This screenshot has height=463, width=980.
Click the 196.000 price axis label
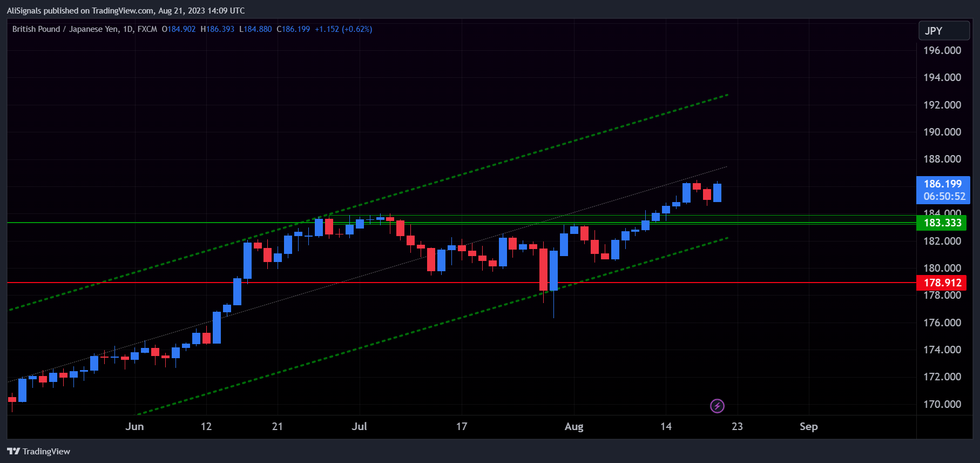(x=942, y=50)
